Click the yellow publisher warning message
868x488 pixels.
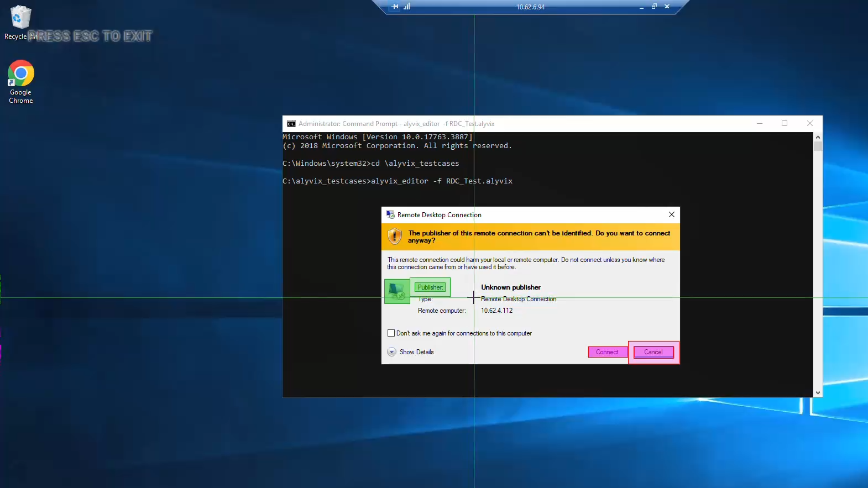pyautogui.click(x=539, y=237)
